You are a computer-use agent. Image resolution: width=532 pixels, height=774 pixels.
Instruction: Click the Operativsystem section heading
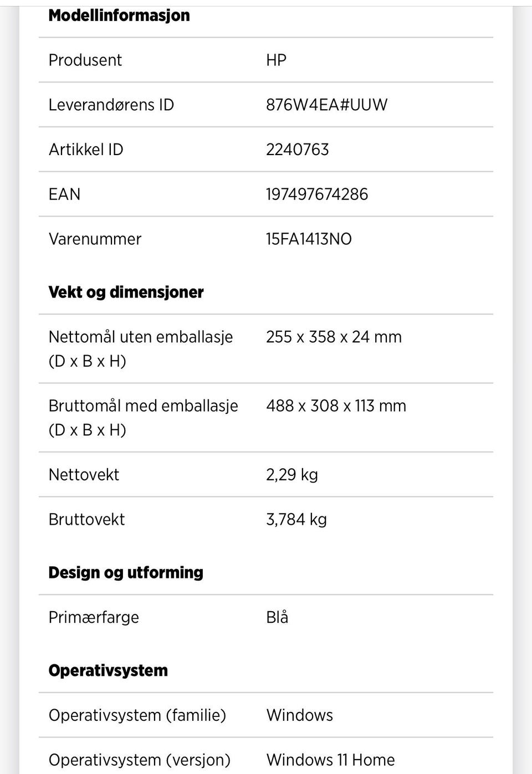click(108, 670)
